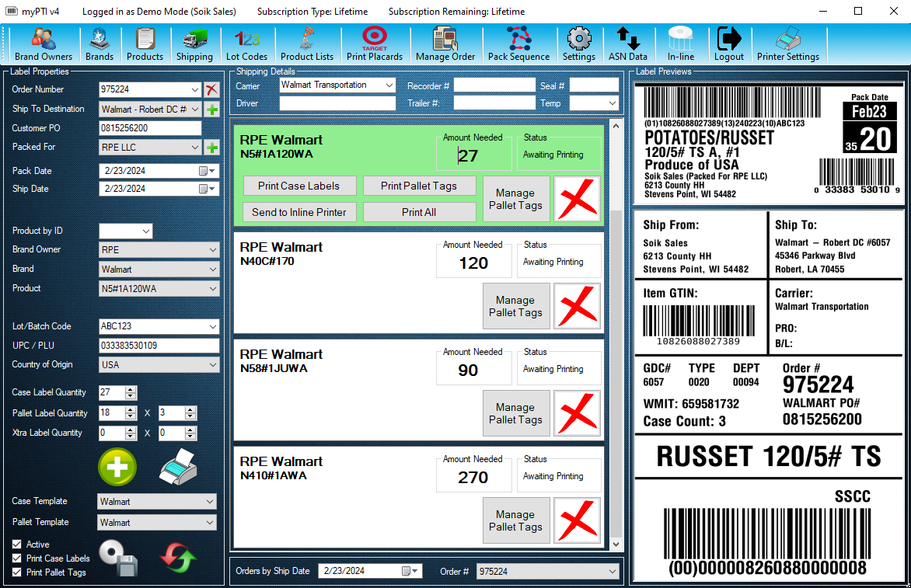Open Manage Order from the toolbar
Image resolution: width=911 pixels, height=588 pixels.
(x=445, y=44)
